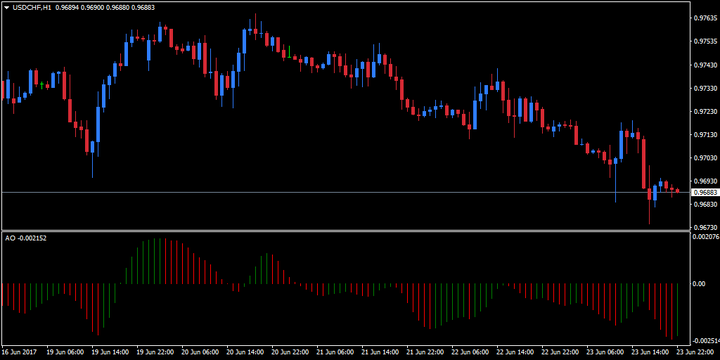Viewport: 720px width, 360px height.
Task: Click the last green AO histogram bar
Action: pos(678,310)
